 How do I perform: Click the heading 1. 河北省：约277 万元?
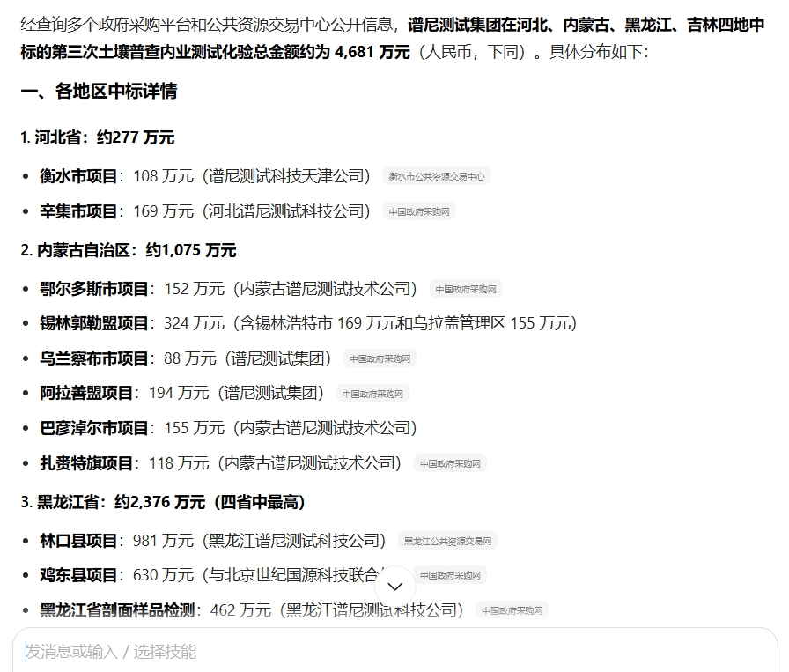[x=98, y=137]
